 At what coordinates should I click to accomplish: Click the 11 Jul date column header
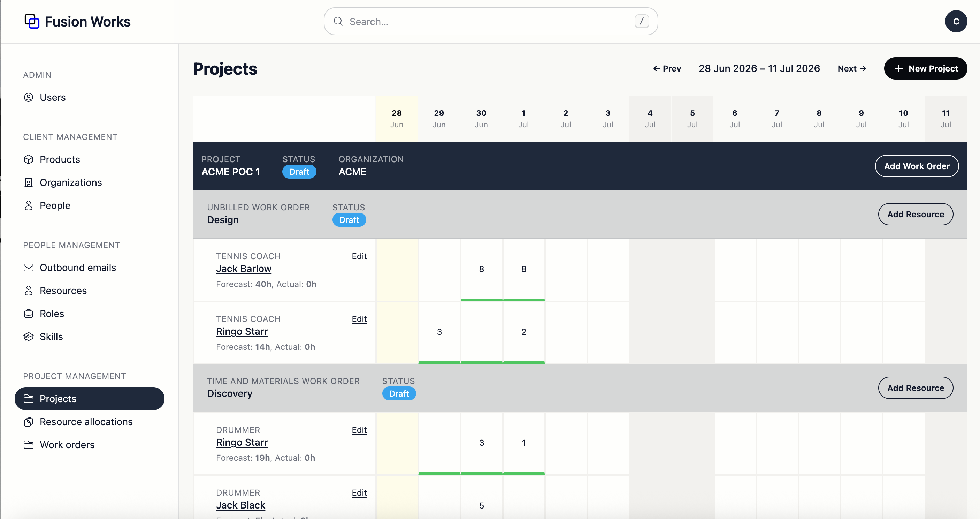click(945, 119)
